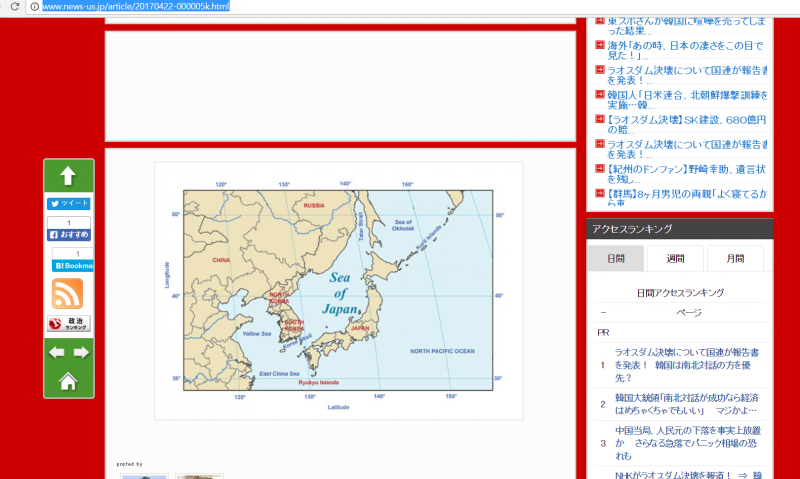Click the 政治ランキング banner icon

pyautogui.click(x=68, y=324)
